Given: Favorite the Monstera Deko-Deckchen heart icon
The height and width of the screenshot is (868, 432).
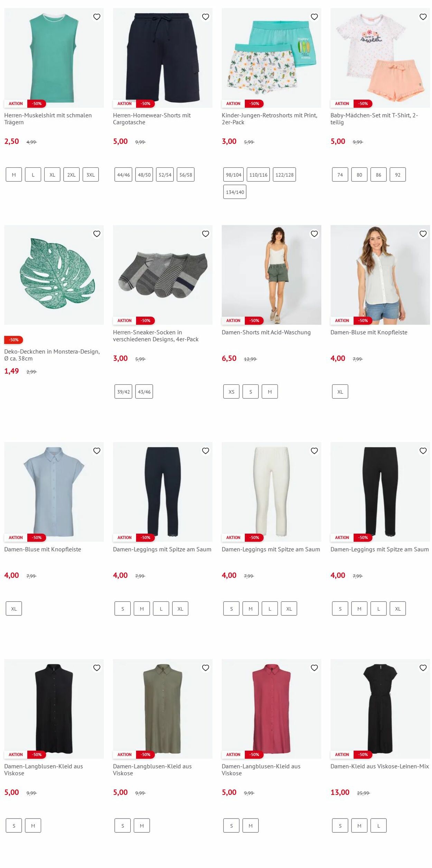Looking at the screenshot, I should click(x=97, y=234).
